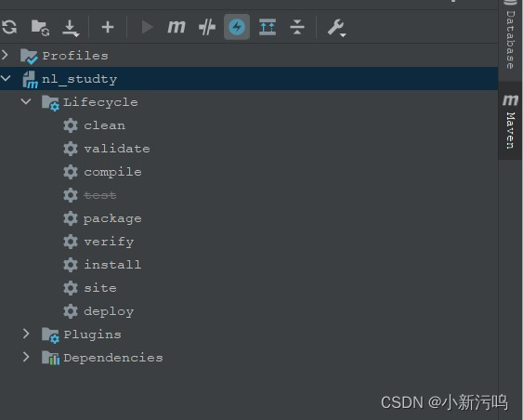523x420 pixels.
Task: Click gear icon beside site
Action: (71, 288)
